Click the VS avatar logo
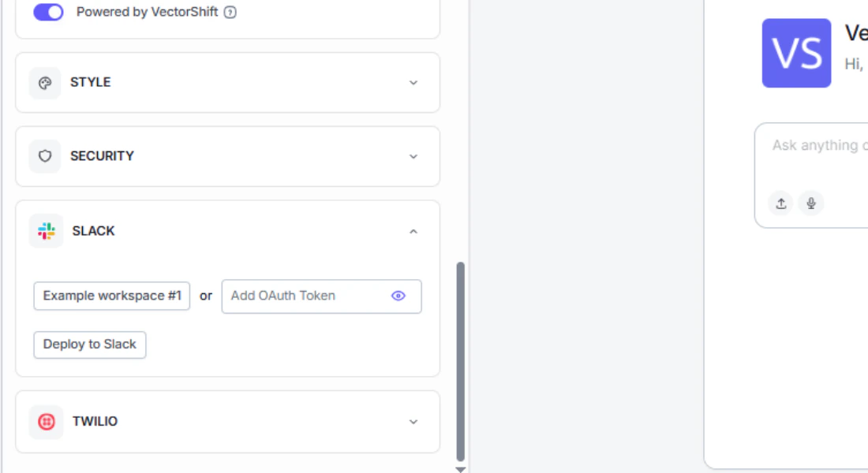 pos(797,53)
